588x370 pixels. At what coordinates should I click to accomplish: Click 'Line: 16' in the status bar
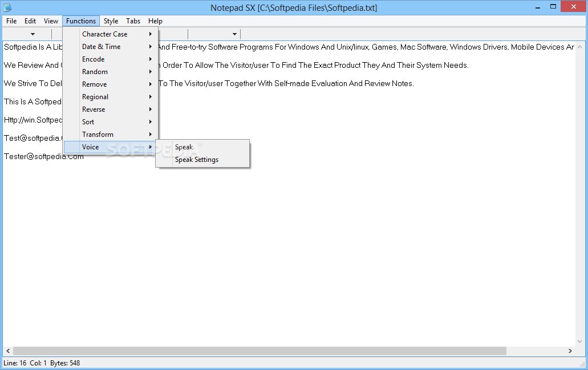point(15,363)
